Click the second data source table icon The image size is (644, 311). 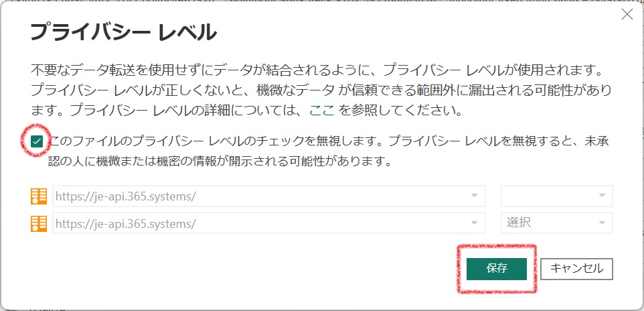tap(39, 223)
